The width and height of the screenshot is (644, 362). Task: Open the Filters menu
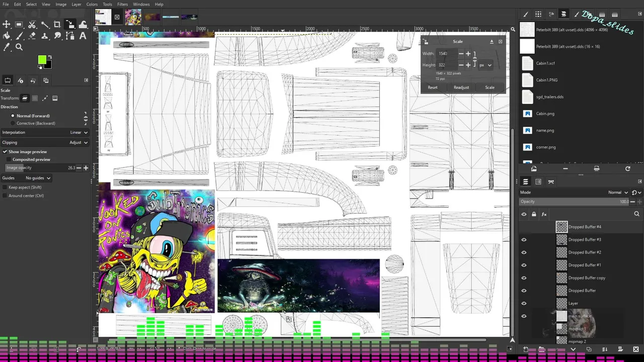point(122,4)
